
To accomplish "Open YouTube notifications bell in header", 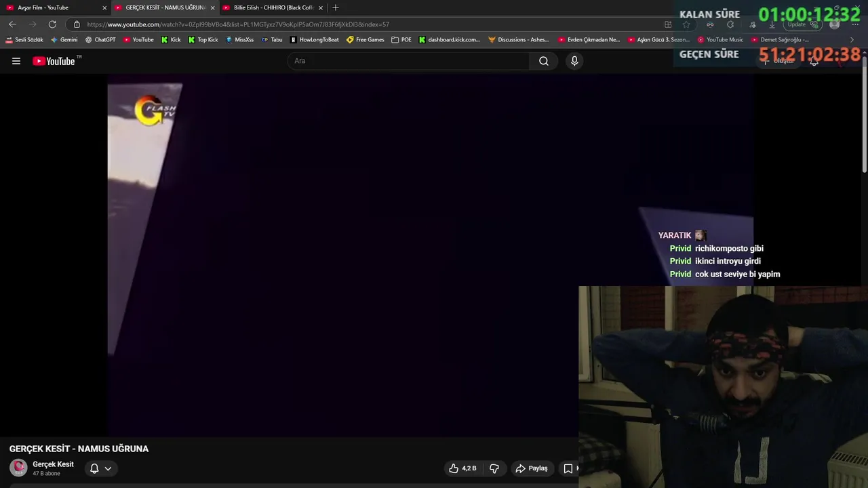I will pyautogui.click(x=814, y=61).
